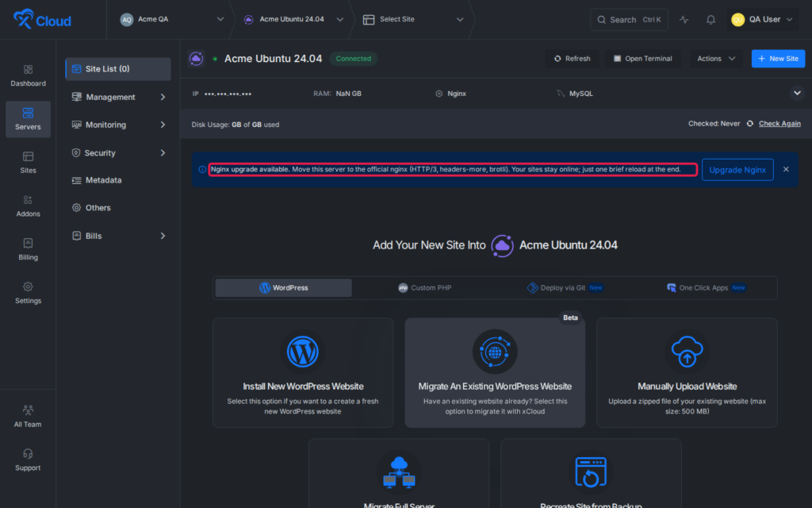This screenshot has width=812, height=508.
Task: Click the Search field
Action: (629, 20)
